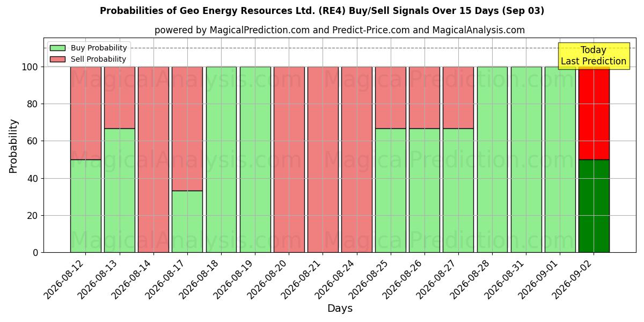Click the red sell bar for 2026-08-25

[391, 98]
